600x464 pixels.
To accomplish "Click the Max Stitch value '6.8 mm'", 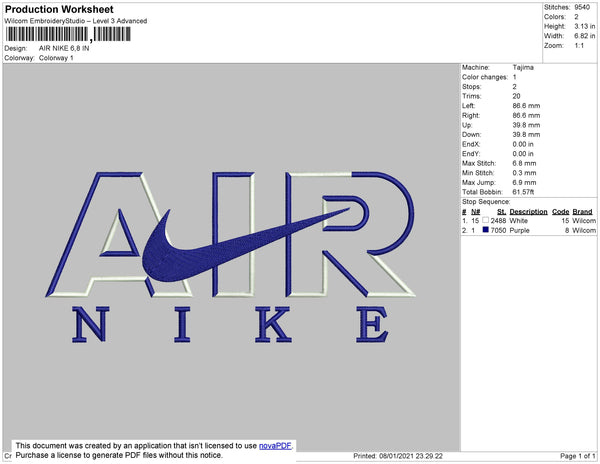I will point(524,163).
